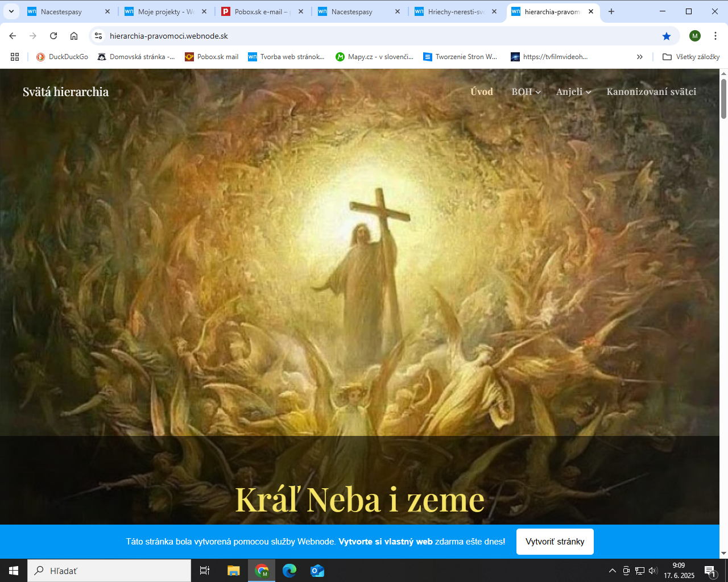The width and height of the screenshot is (728, 582).
Task: Click the browser forward arrow
Action: click(x=33, y=36)
